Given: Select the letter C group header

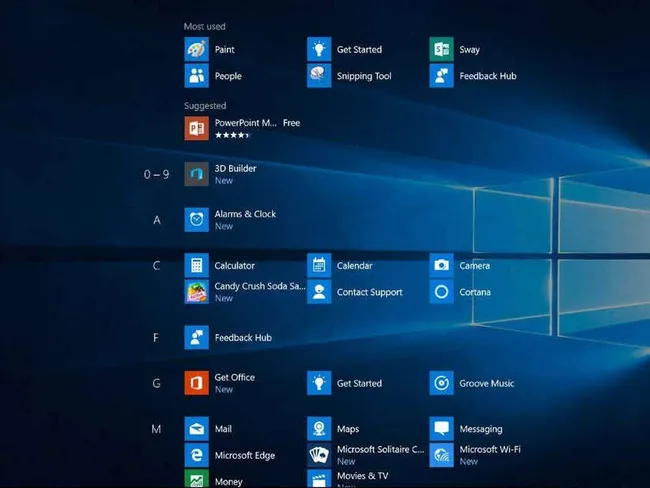Looking at the screenshot, I should [156, 266].
